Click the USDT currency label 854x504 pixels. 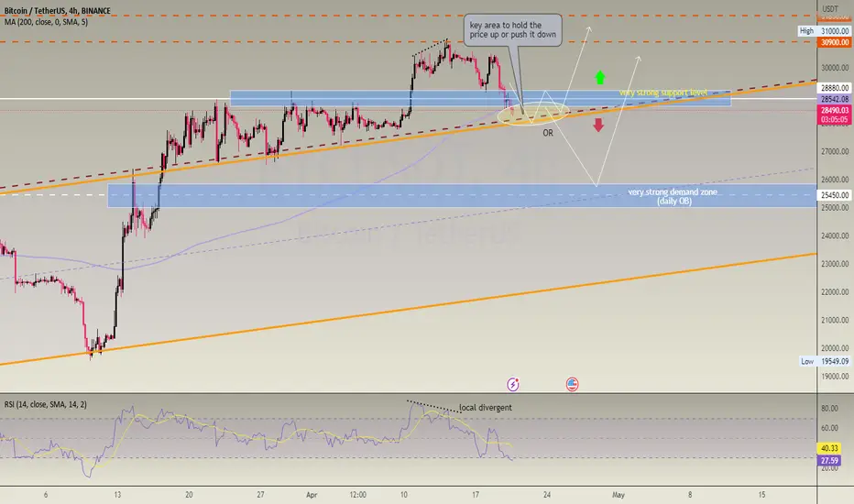(x=830, y=9)
